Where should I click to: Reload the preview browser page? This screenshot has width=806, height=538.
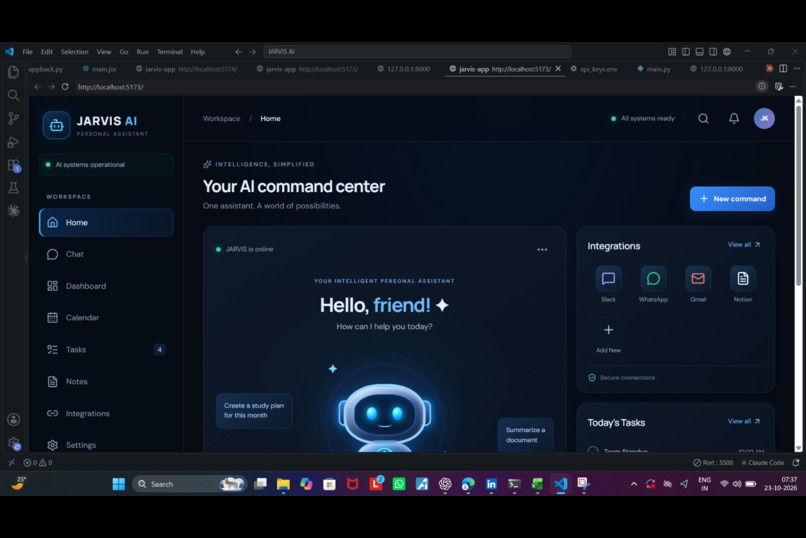(x=65, y=87)
